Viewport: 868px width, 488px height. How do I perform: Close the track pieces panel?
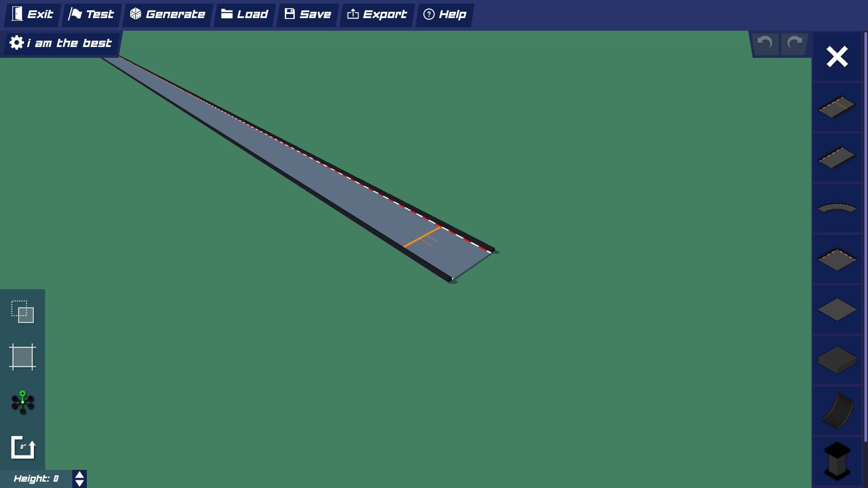(837, 57)
